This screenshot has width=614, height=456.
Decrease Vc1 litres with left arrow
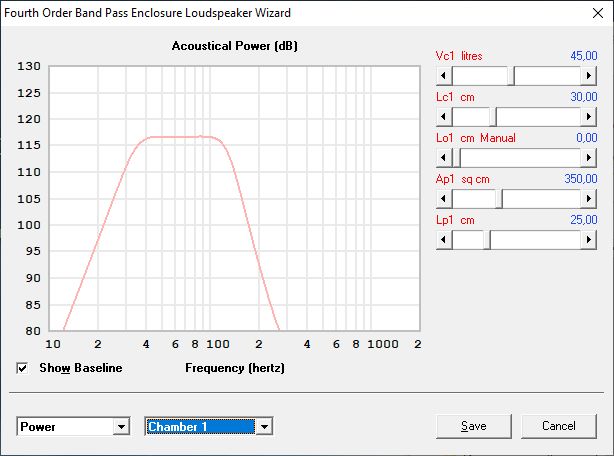tap(444, 76)
